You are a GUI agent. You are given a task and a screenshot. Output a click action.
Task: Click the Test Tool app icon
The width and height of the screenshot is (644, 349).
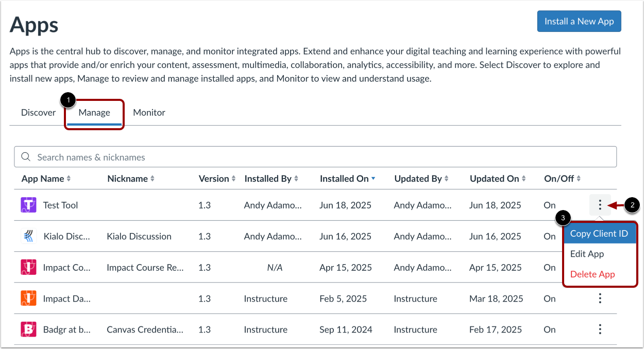(29, 205)
